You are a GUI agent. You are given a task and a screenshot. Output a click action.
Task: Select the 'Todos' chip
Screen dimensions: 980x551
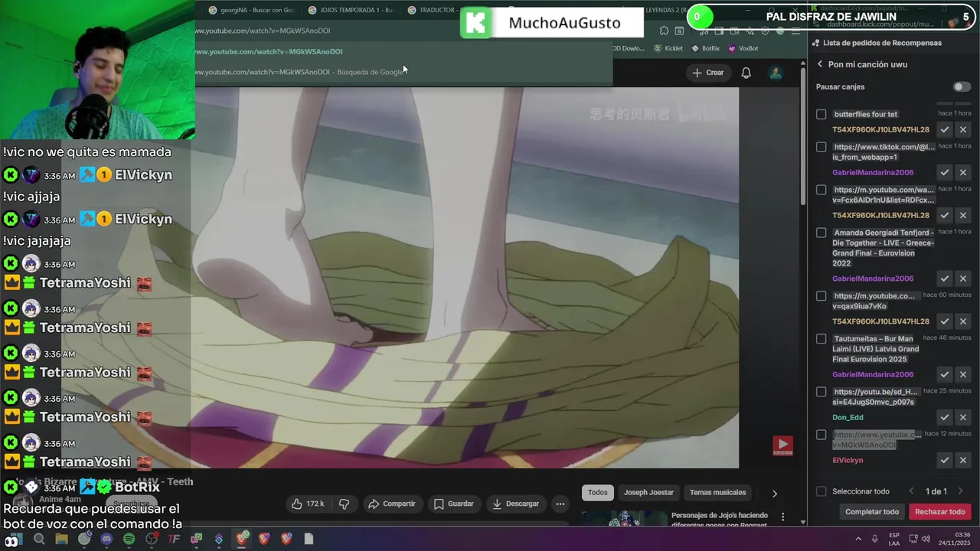point(598,493)
